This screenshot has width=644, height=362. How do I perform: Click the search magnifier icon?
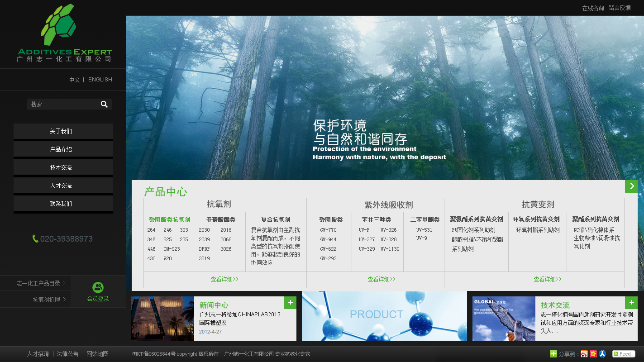tap(104, 104)
